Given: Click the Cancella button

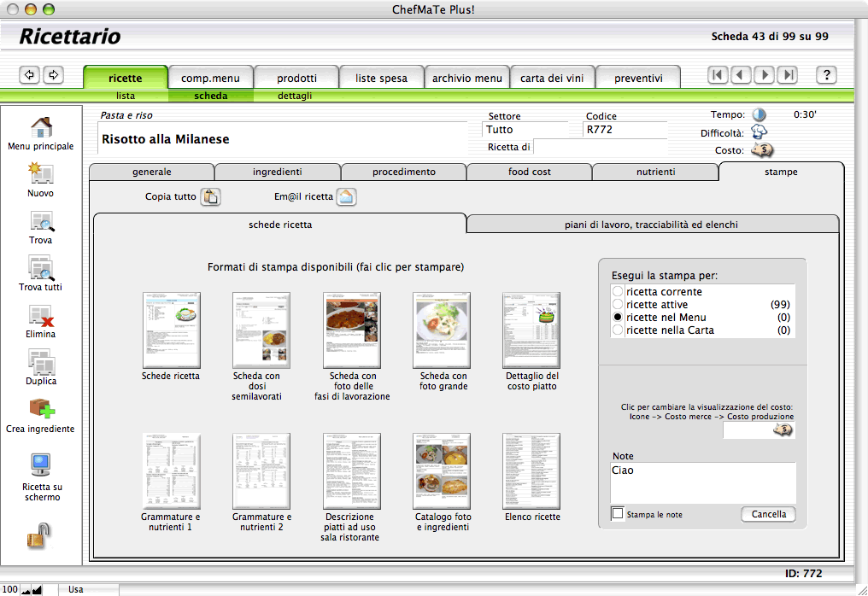Looking at the screenshot, I should coord(768,514).
